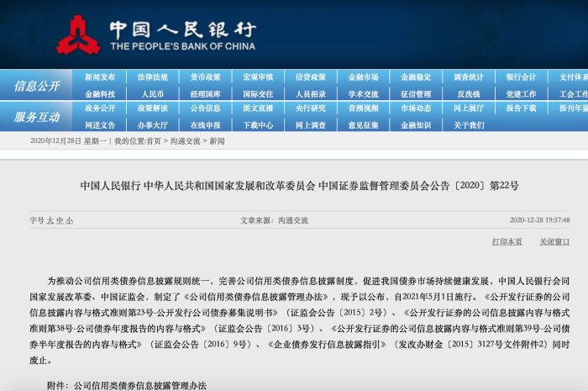
Task: Open 图文直播 under 服务互动
Action: coord(258,108)
